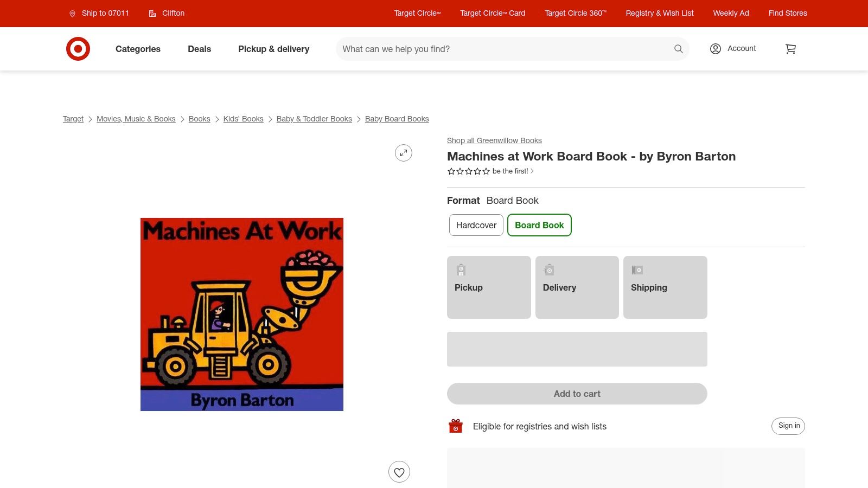Click the Machines At Work cover image
The image size is (868, 488).
242,314
